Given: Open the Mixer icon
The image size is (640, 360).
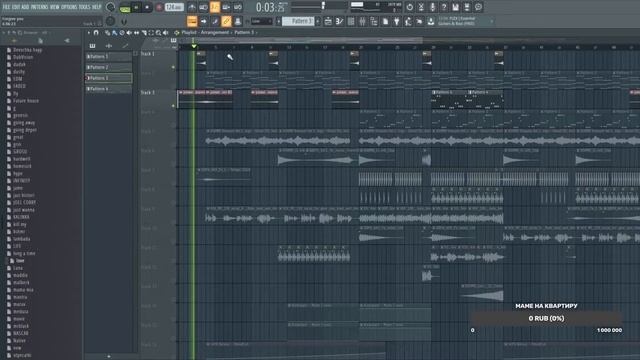Looking at the screenshot, I should click(362, 21).
